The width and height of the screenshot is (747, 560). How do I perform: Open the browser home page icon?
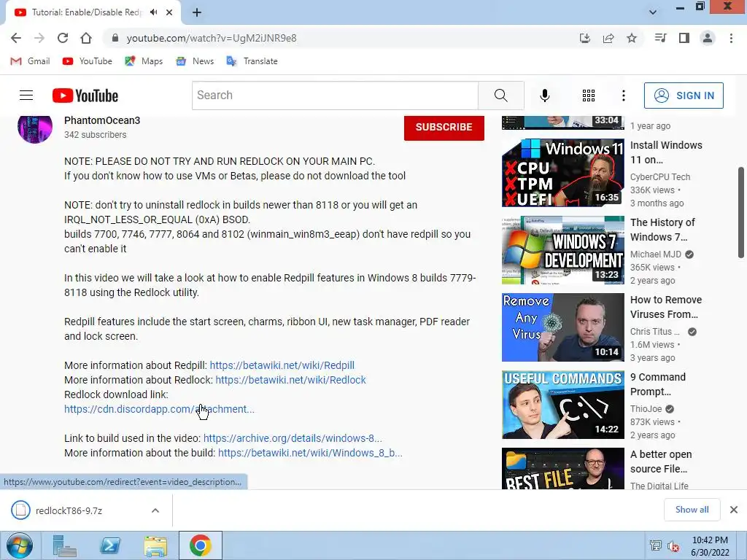(86, 38)
